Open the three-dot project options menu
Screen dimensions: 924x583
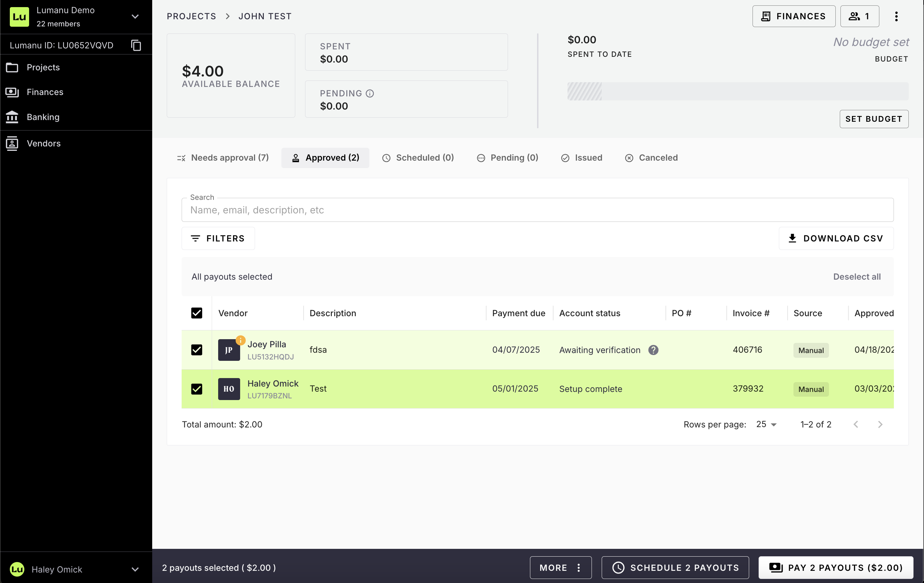896,16
